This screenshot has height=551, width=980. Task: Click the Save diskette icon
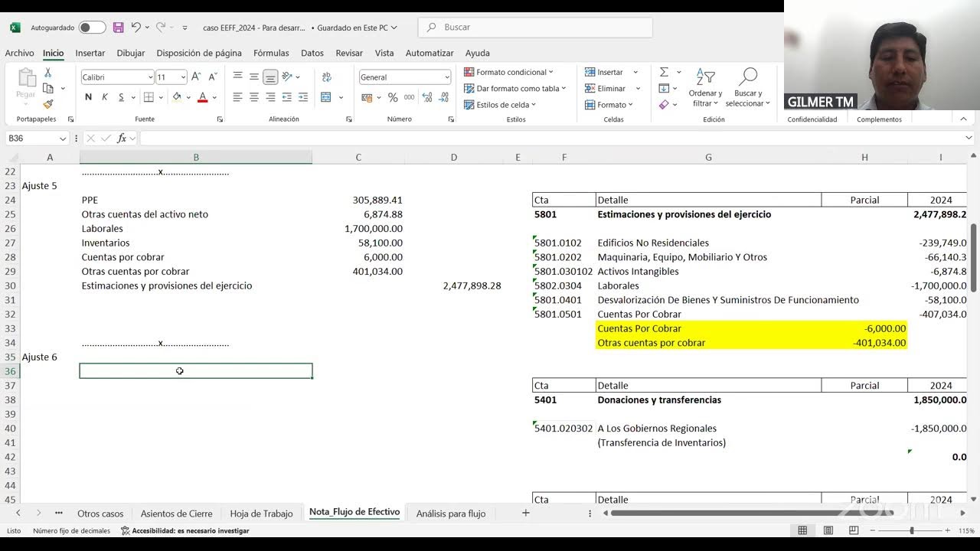click(x=118, y=28)
